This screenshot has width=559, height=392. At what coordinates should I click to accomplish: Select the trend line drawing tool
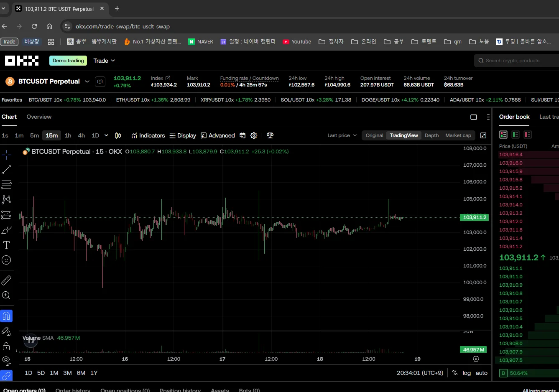point(6,170)
